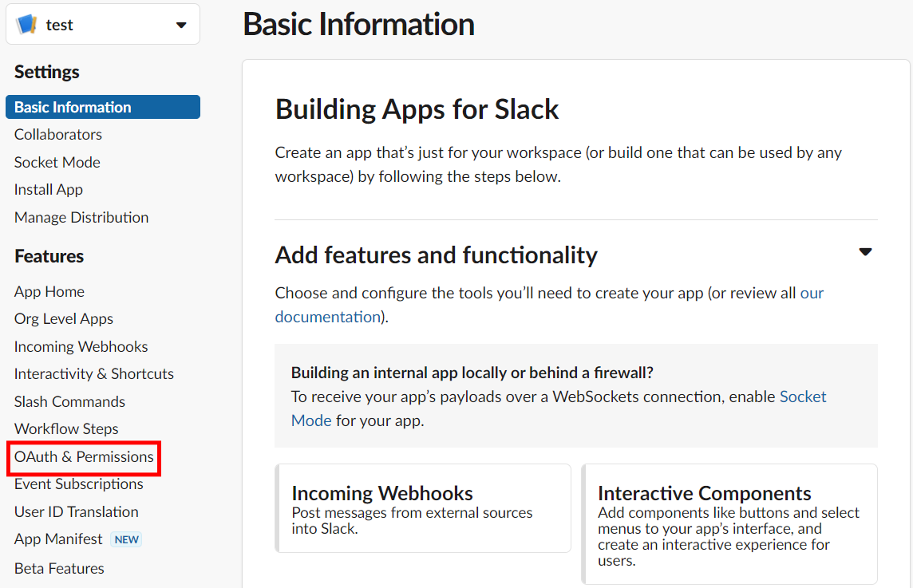Click the Features sidebar heading
This screenshot has width=913, height=588.
49,256
